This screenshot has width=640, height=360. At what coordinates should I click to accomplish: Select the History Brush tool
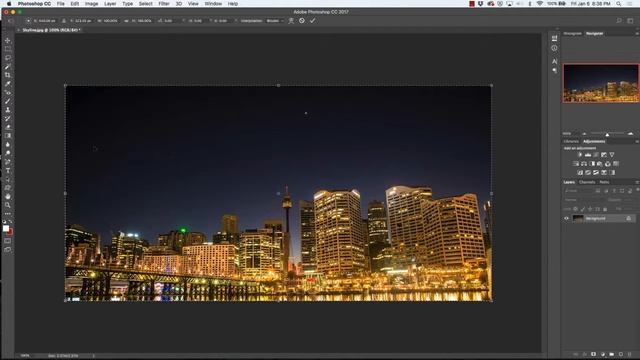point(8,118)
